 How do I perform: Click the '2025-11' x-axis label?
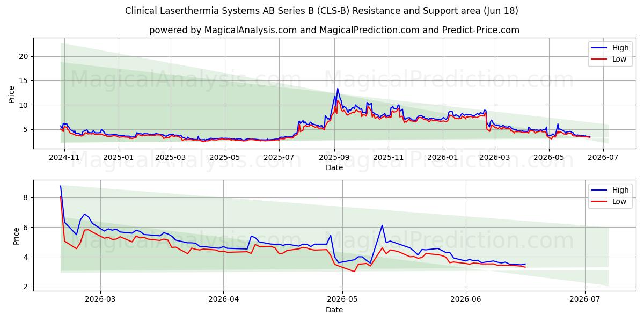point(388,158)
